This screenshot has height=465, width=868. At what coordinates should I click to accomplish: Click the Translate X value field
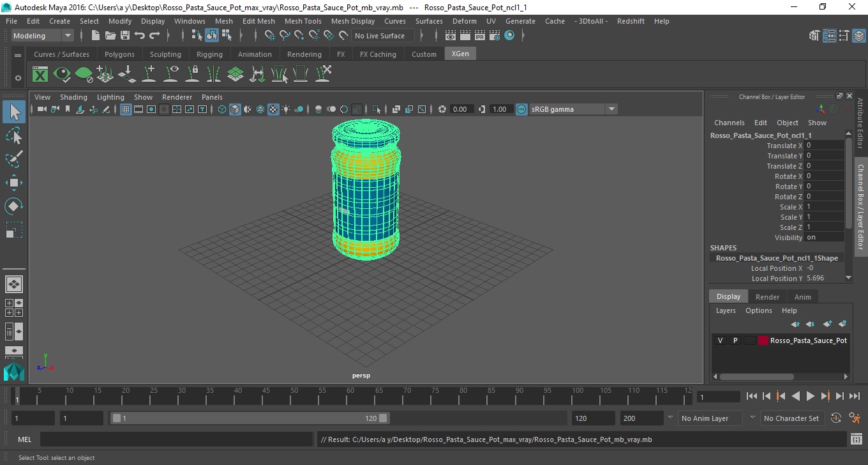825,146
